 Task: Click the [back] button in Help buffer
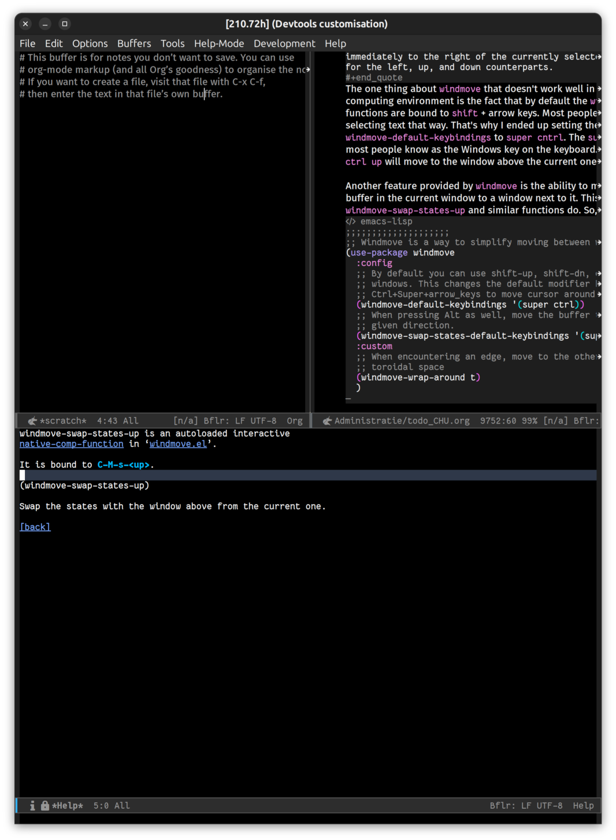coord(35,527)
